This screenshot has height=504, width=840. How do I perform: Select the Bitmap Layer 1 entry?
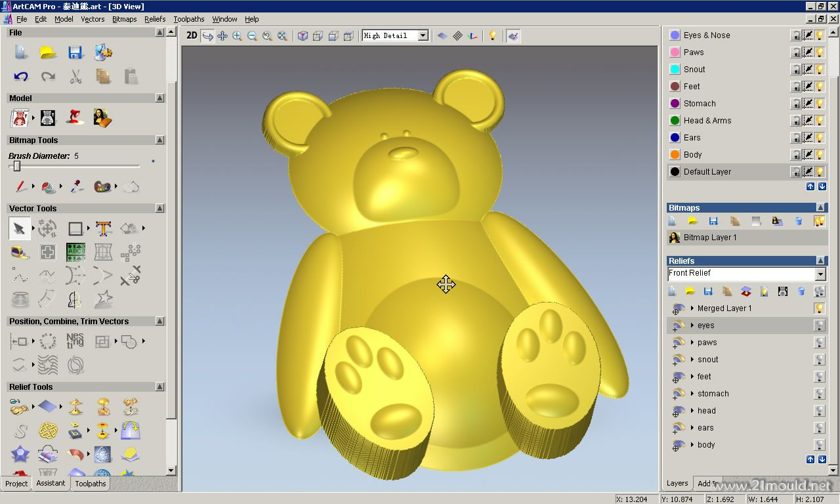pyautogui.click(x=710, y=238)
